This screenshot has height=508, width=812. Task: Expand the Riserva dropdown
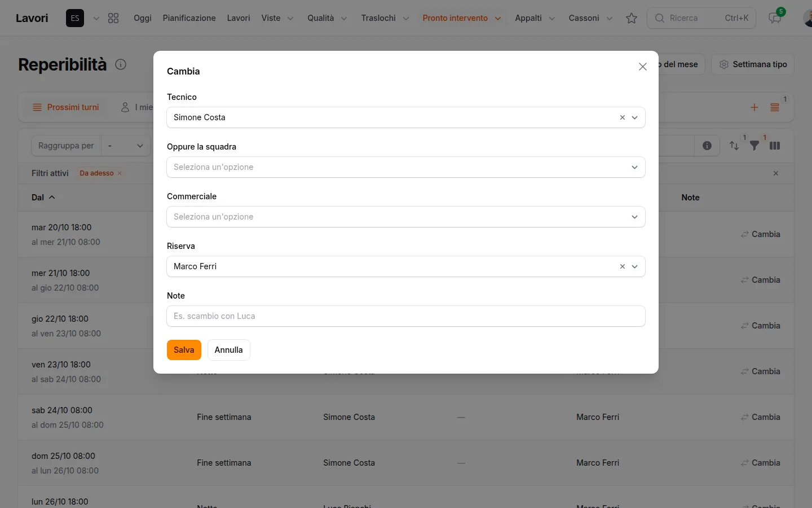tap(635, 266)
